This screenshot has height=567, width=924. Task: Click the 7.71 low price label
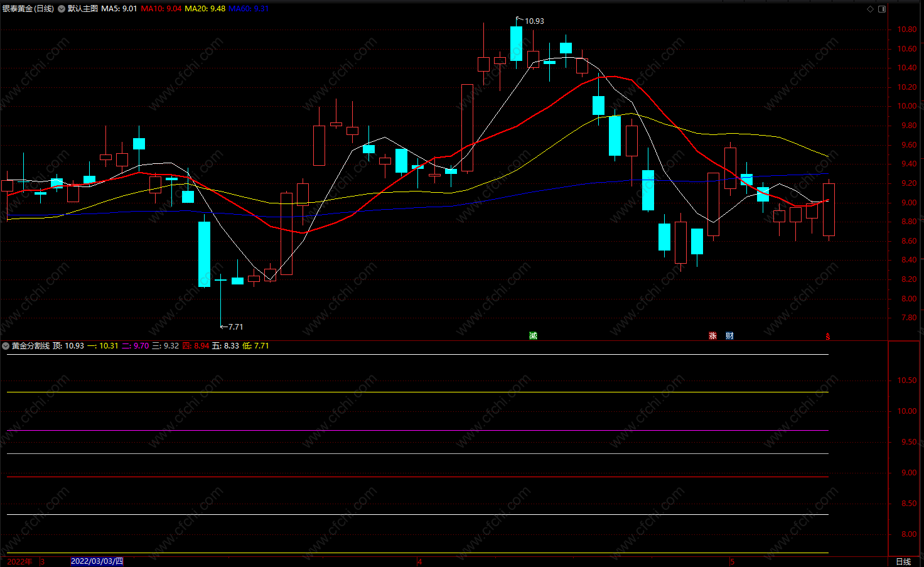(x=235, y=327)
